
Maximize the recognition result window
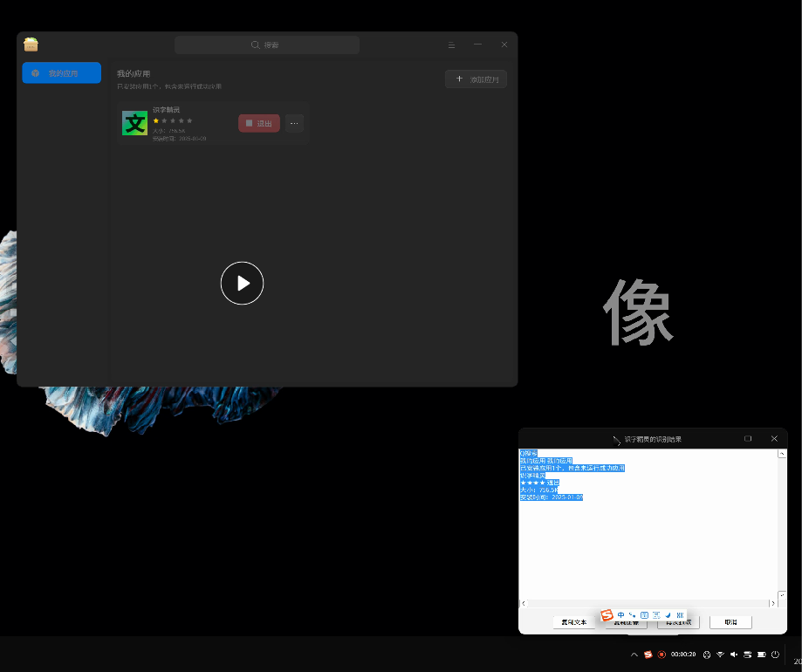pyautogui.click(x=748, y=439)
